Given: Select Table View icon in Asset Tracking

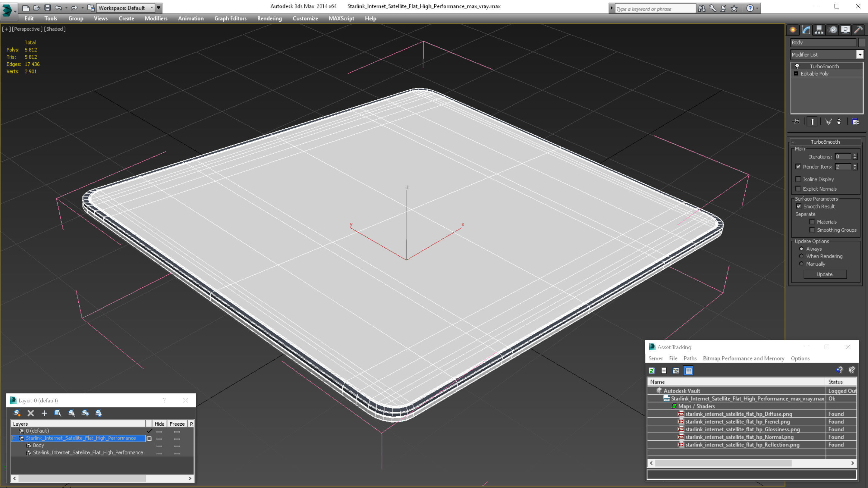Looking at the screenshot, I should click(688, 371).
